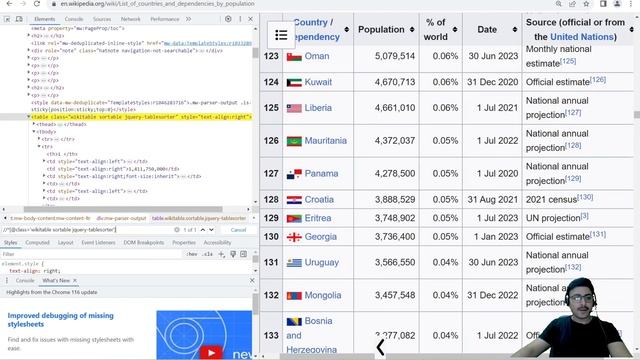640x360 pixels.
Task: Open Improved debugging of missing stylesheets link
Action: tap(60, 320)
